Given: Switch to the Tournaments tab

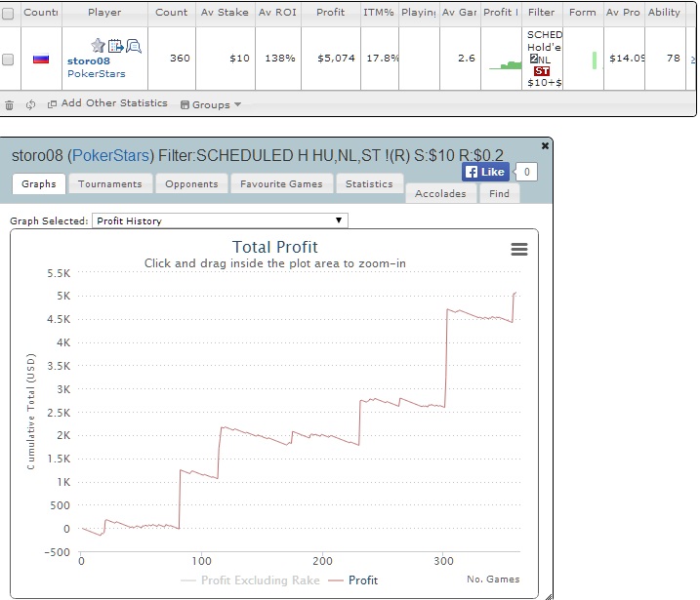Looking at the screenshot, I should (x=109, y=183).
